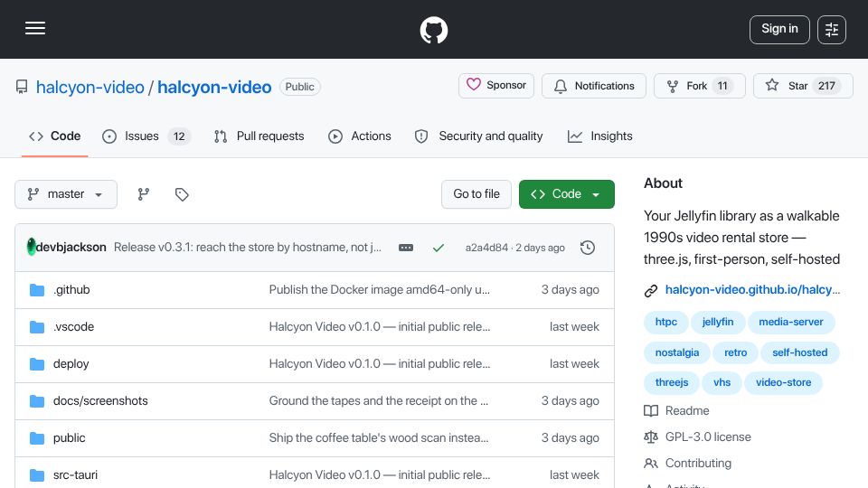
Task: Open devbjackson author profile
Action: pyautogui.click(x=71, y=248)
